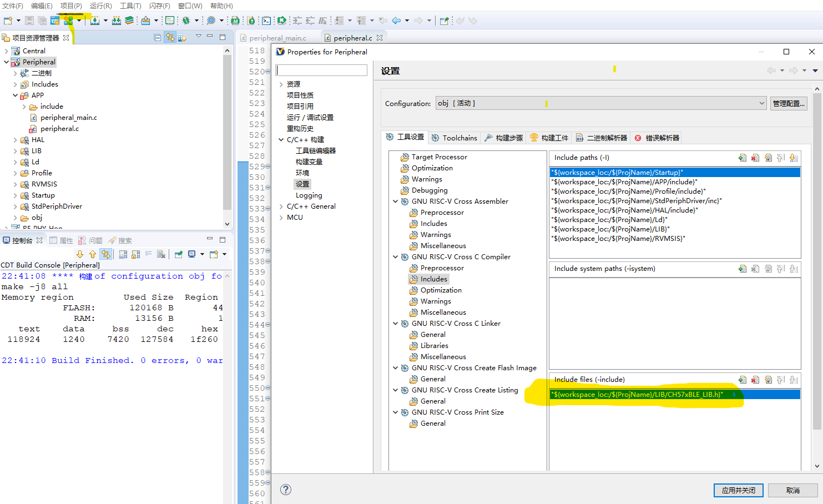Image resolution: width=823 pixels, height=504 pixels.
Task: Add an include file entry
Action: click(x=743, y=380)
